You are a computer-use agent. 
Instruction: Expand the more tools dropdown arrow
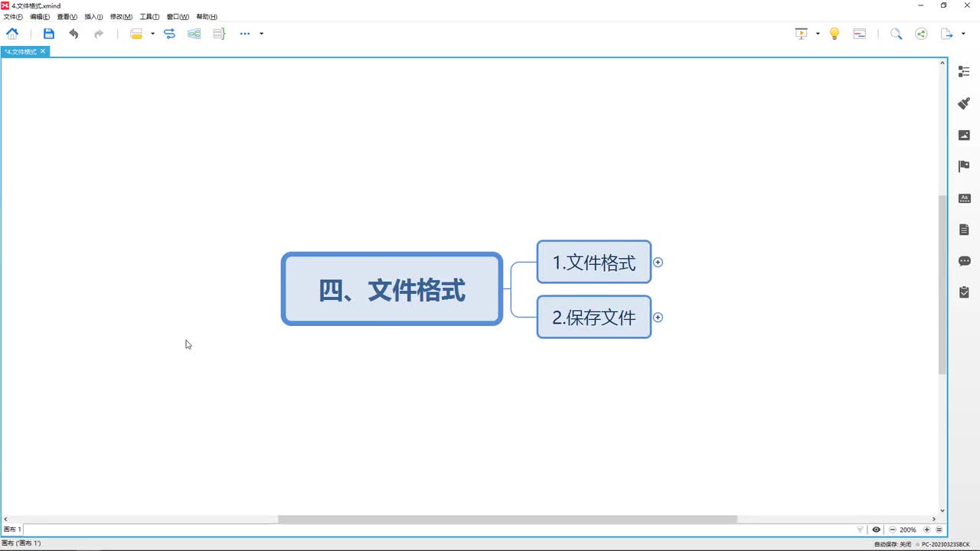coord(262,34)
